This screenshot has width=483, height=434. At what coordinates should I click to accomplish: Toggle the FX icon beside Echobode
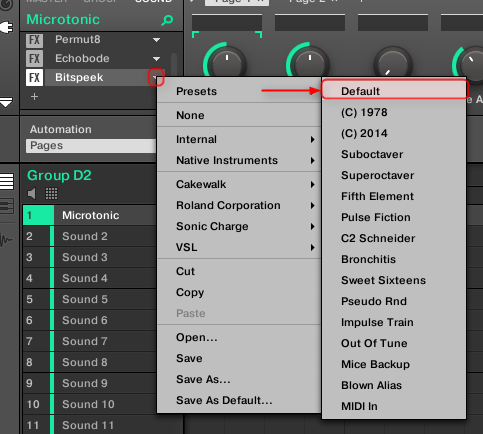pos(34,59)
